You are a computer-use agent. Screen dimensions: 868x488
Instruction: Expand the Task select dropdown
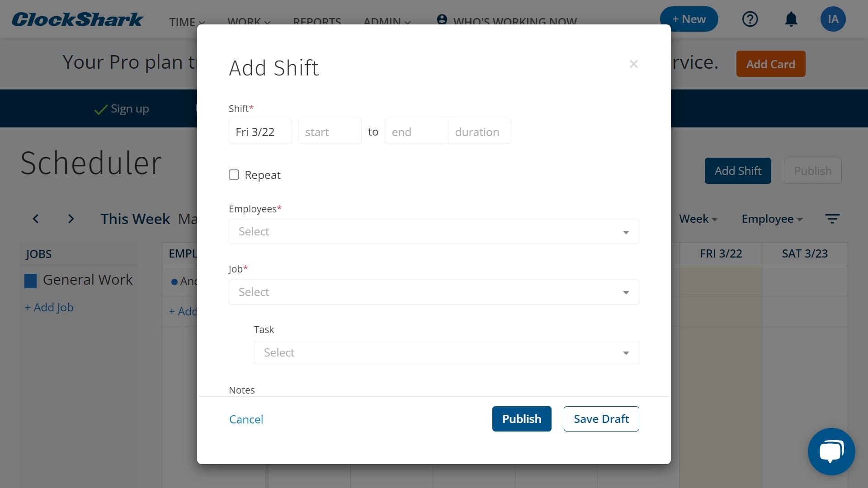coord(446,353)
